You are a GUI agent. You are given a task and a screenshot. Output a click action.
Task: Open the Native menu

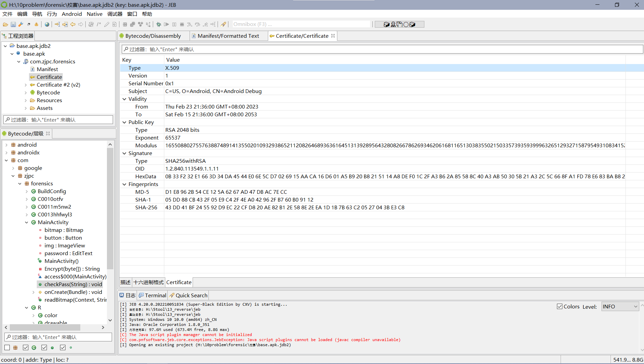pyautogui.click(x=94, y=14)
